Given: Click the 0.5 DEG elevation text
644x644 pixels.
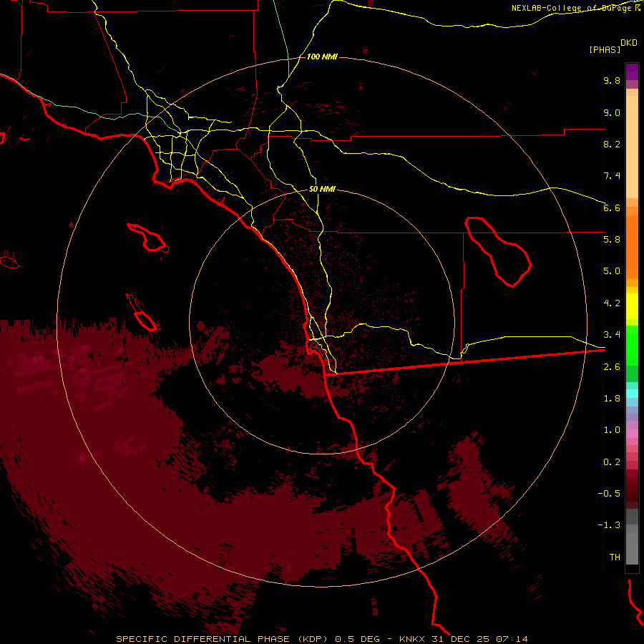Looking at the screenshot, I should (357, 639).
